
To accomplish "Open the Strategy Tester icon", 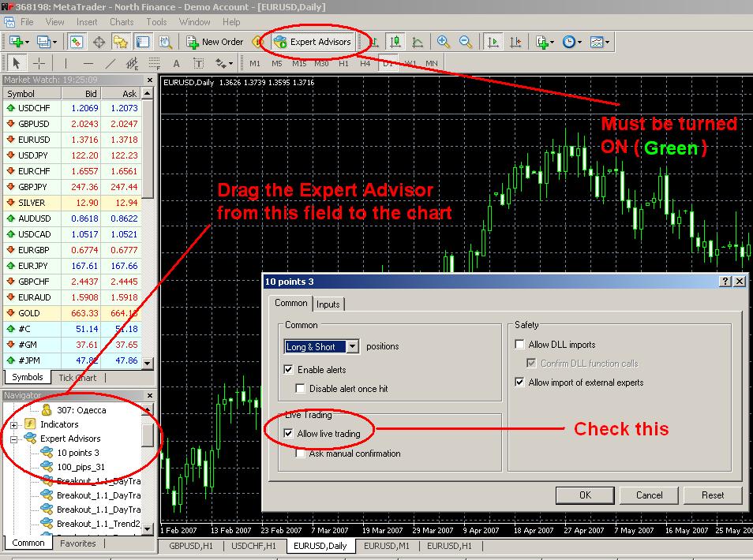I will pos(165,43).
